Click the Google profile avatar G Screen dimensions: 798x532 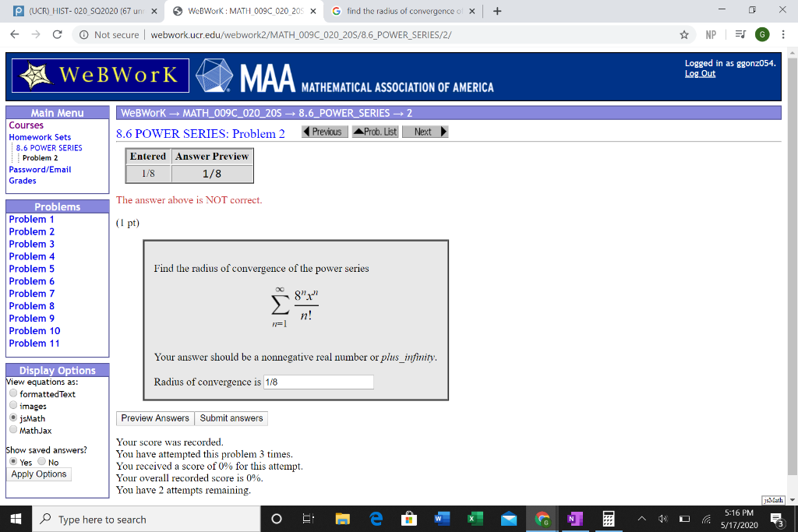(760, 35)
